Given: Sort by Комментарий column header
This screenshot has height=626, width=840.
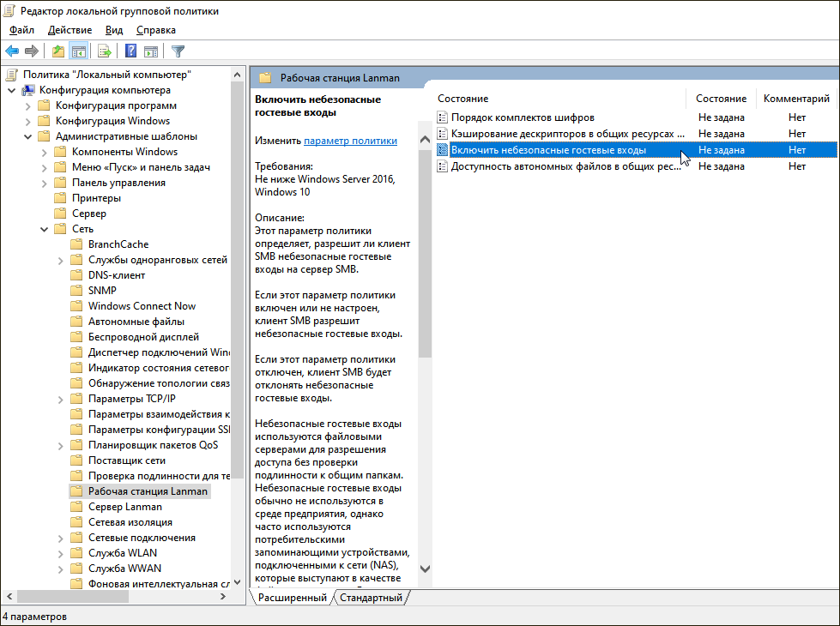Looking at the screenshot, I should click(x=795, y=99).
